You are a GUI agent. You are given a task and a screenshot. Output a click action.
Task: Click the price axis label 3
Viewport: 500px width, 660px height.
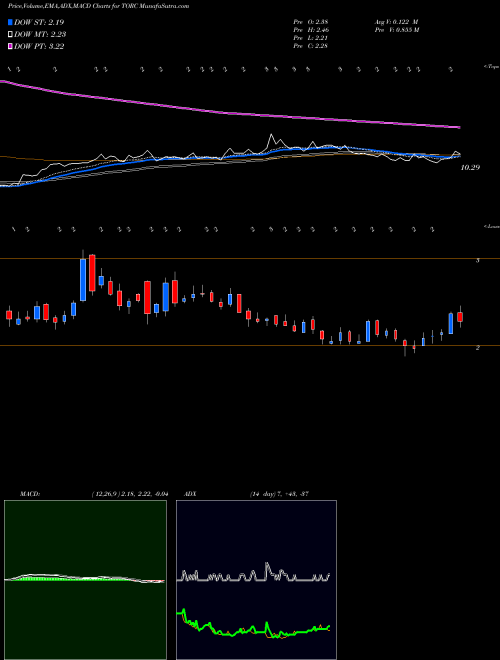tap(477, 261)
